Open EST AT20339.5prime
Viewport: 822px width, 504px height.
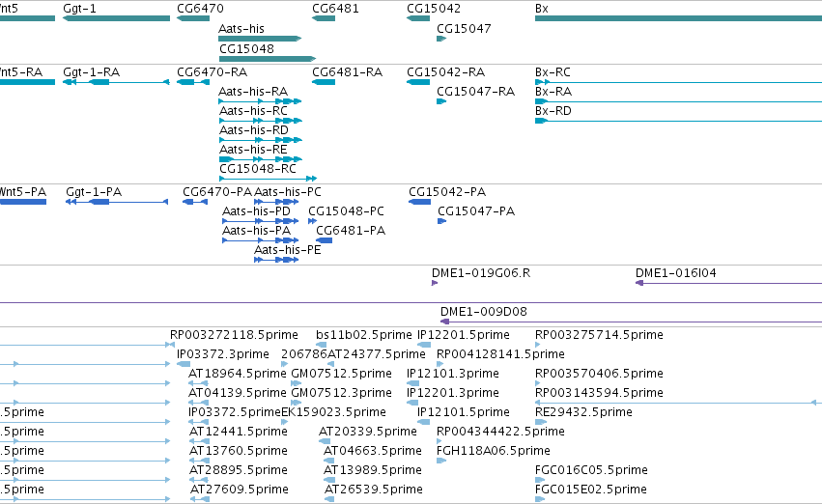click(368, 432)
